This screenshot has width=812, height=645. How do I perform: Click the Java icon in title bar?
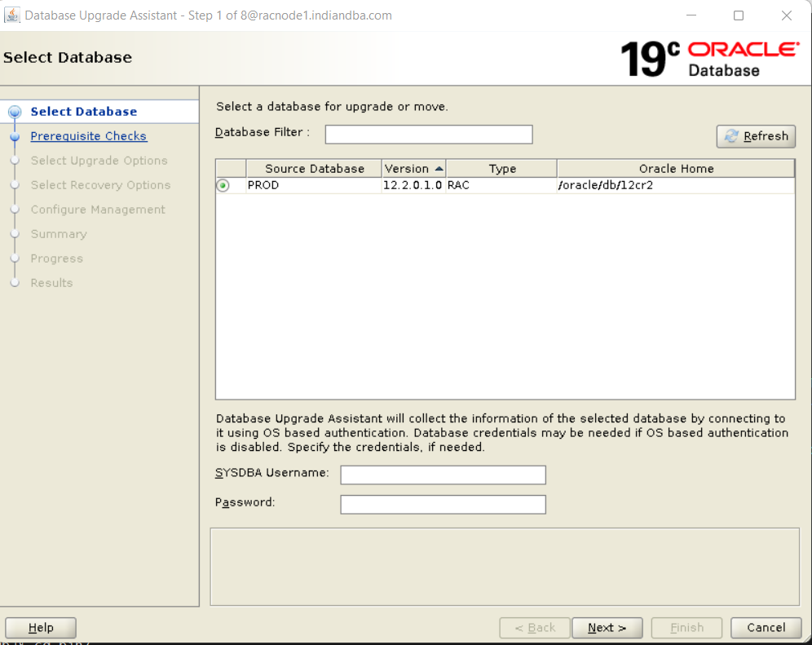[x=11, y=15]
